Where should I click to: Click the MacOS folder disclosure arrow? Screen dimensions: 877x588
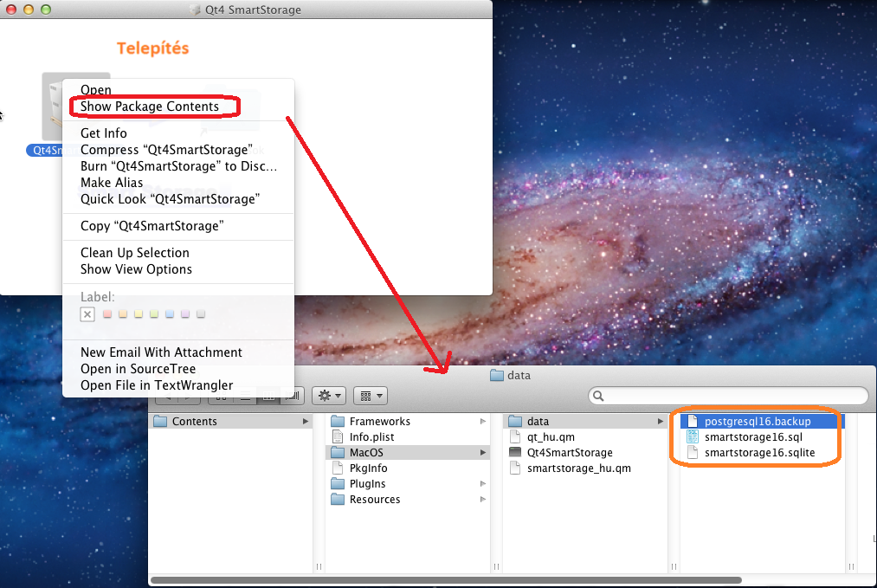click(x=483, y=453)
